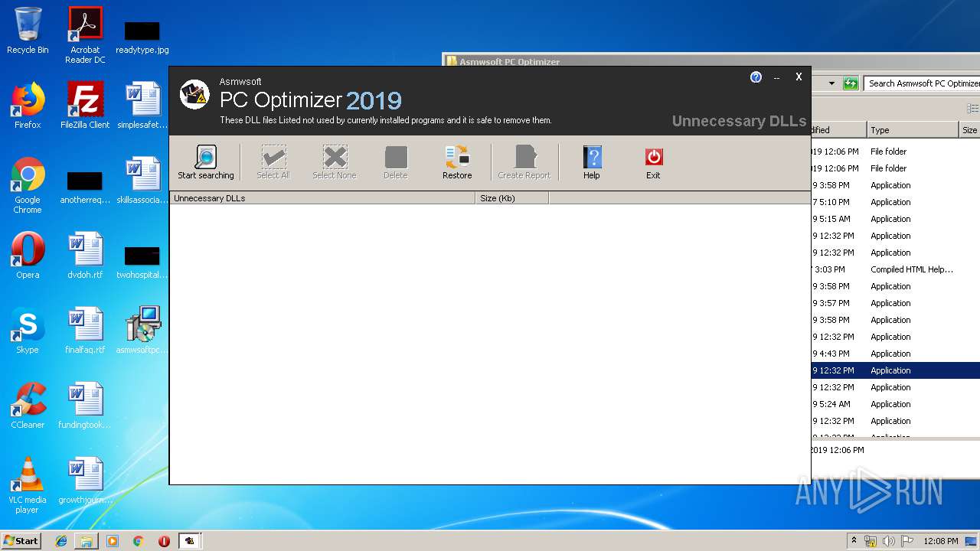Image resolution: width=980 pixels, height=551 pixels.
Task: Click the 12:08 PM taskbar clock
Action: [x=941, y=541]
